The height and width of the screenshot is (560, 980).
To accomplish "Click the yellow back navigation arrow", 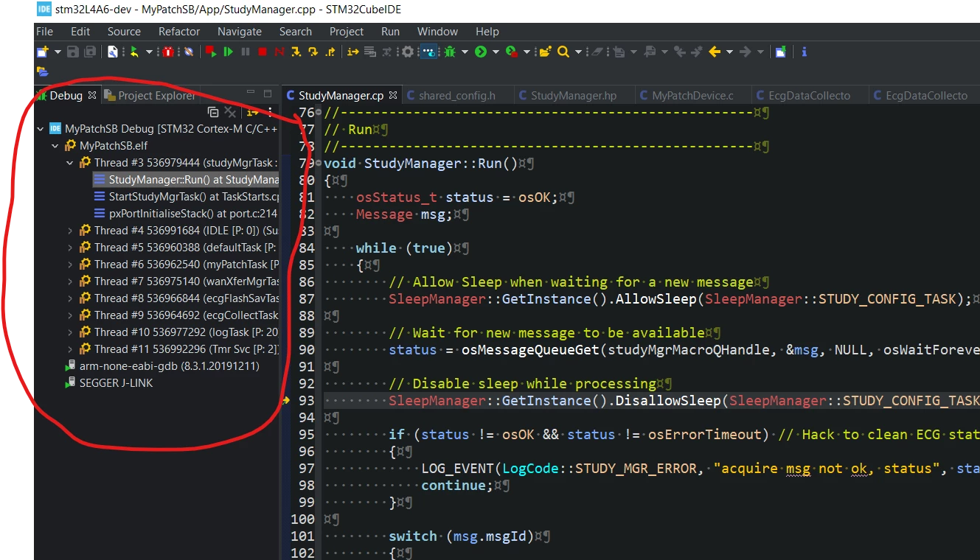I will tap(715, 52).
